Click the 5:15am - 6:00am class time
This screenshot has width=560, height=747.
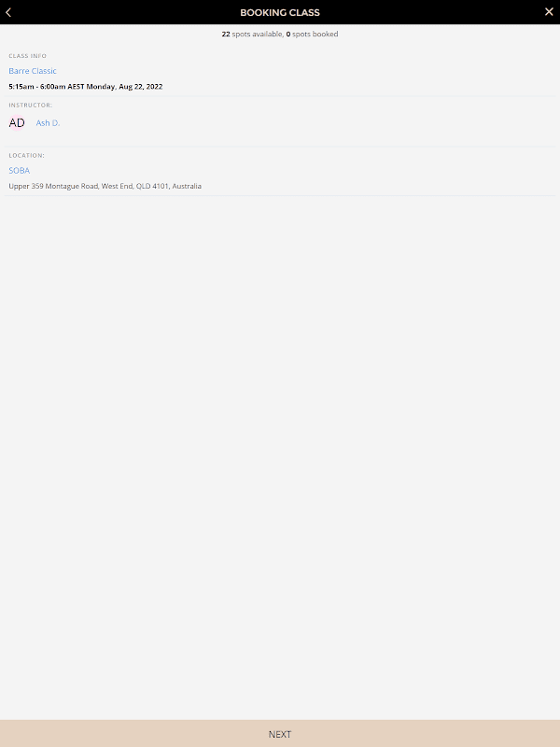37,87
